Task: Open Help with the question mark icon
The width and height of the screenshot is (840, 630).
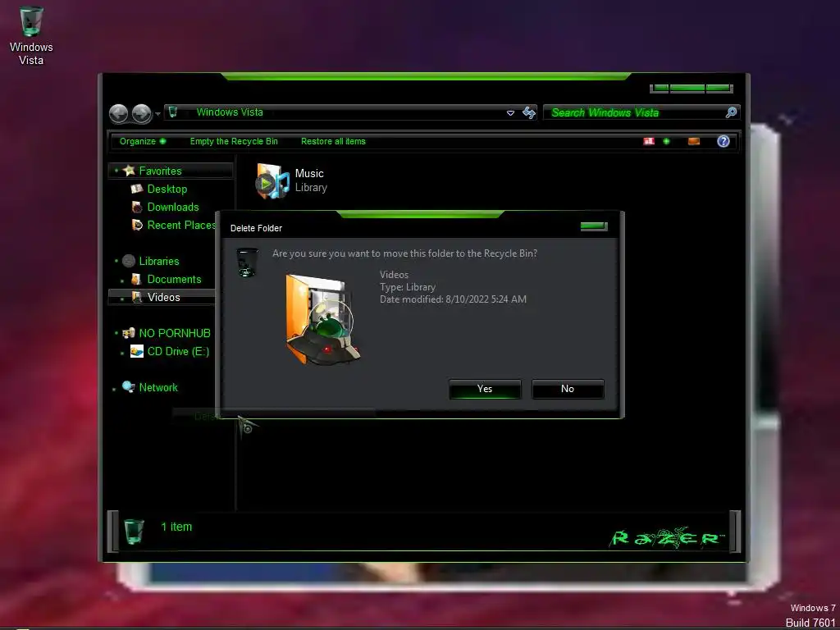Action: pyautogui.click(x=724, y=141)
